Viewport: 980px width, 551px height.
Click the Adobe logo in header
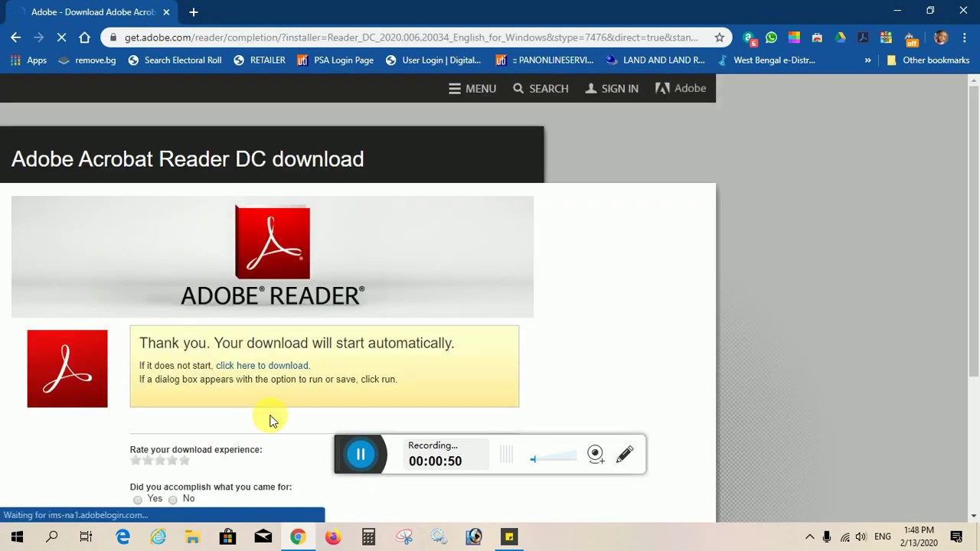pyautogui.click(x=681, y=89)
